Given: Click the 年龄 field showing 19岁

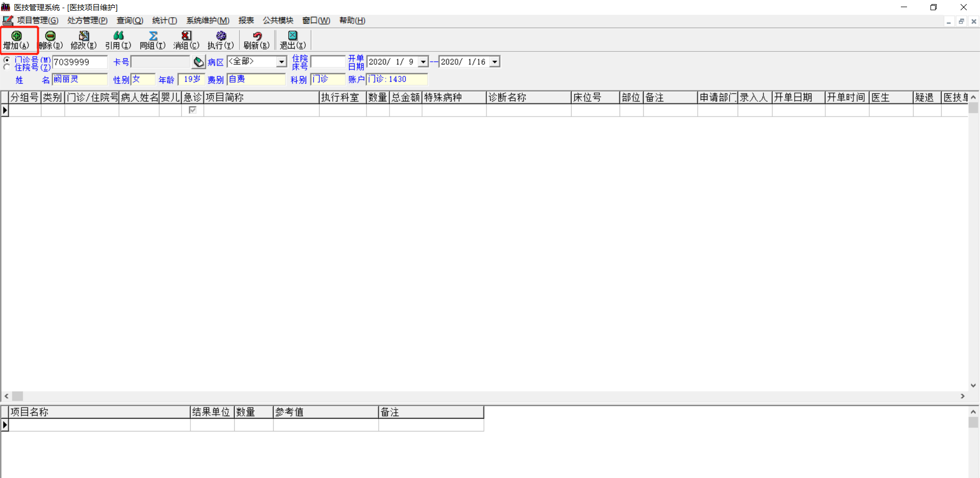Looking at the screenshot, I should click(191, 79).
